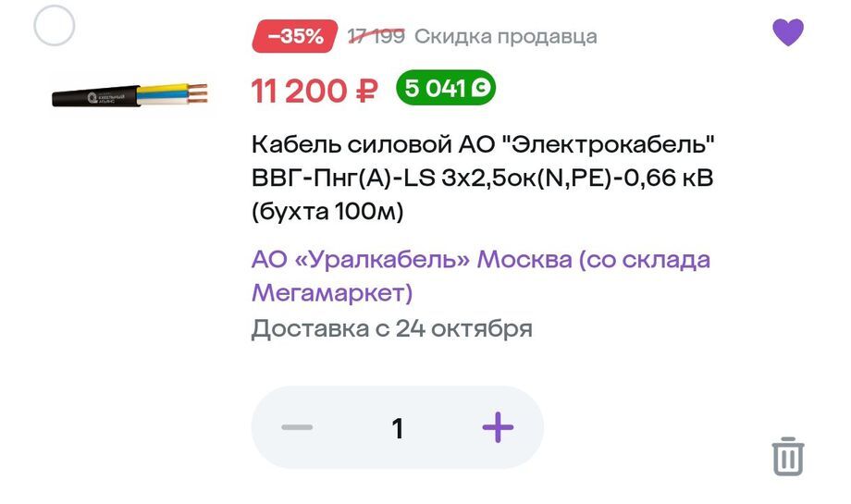Image resolution: width=851 pixels, height=504 pixels.
Task: Click the current price 11 200 ₽
Action: (x=314, y=91)
